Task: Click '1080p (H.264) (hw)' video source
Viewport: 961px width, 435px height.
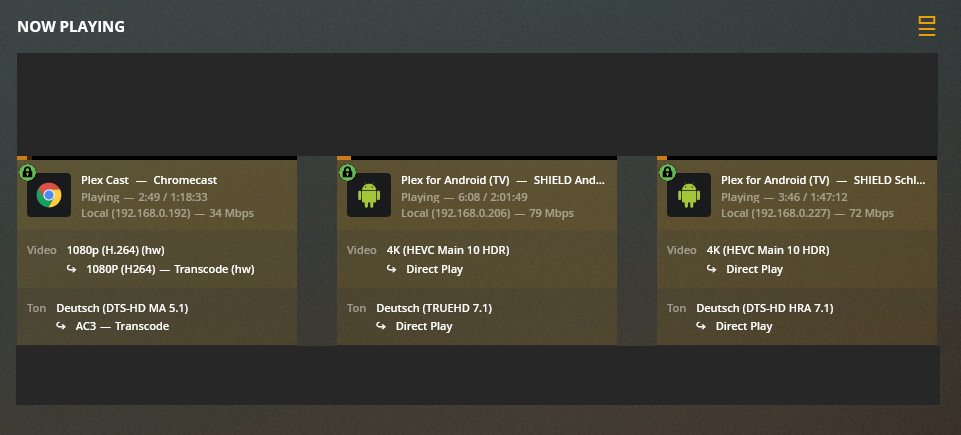Action: pyautogui.click(x=115, y=250)
